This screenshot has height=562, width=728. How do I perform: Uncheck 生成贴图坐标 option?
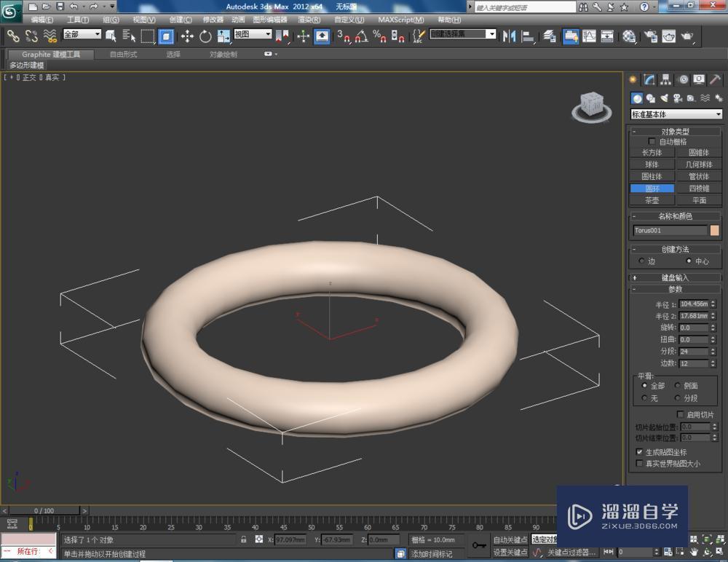click(639, 451)
